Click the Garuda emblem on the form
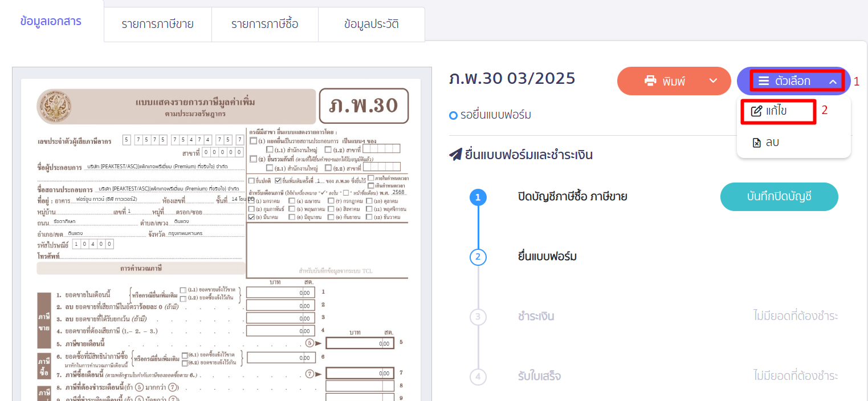This screenshot has width=868, height=401. [54, 107]
